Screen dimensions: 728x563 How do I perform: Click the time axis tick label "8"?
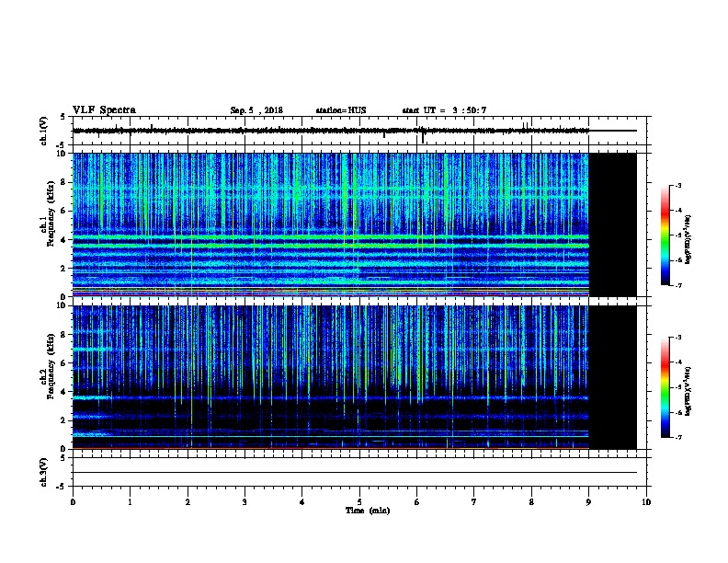point(531,501)
